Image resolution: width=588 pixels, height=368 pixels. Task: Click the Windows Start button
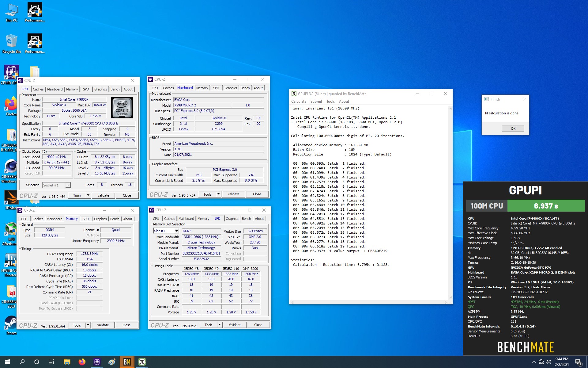coord(7,362)
